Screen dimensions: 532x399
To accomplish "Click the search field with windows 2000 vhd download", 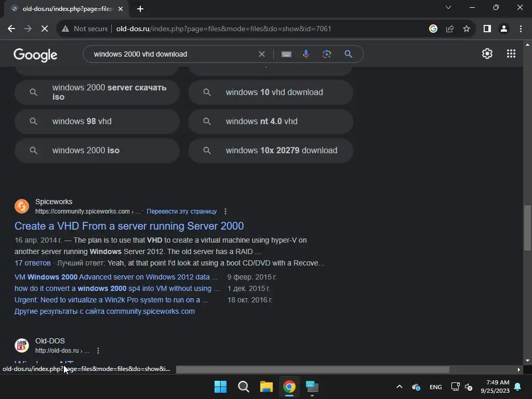I will point(173,54).
